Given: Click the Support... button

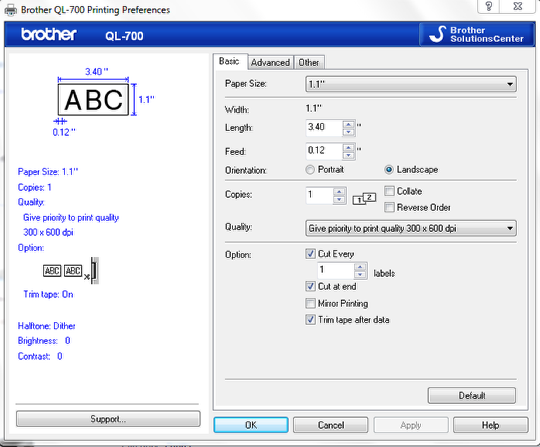Looking at the screenshot, I should click(x=108, y=419).
